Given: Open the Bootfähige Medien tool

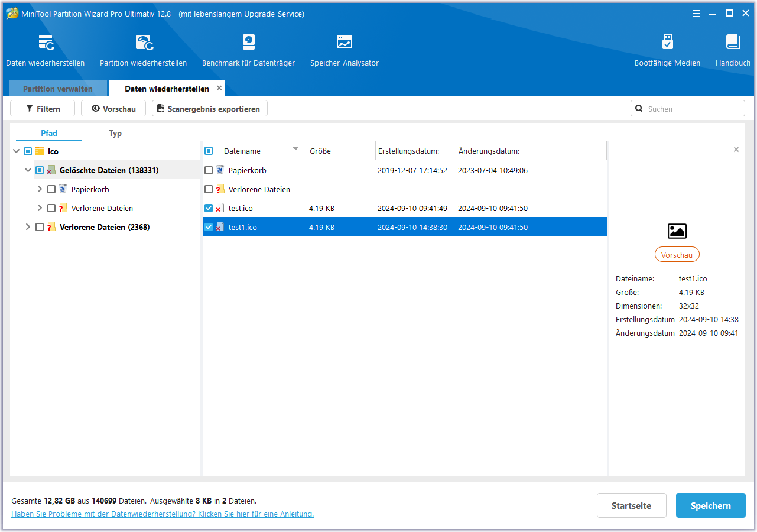Looking at the screenshot, I should (x=668, y=43).
